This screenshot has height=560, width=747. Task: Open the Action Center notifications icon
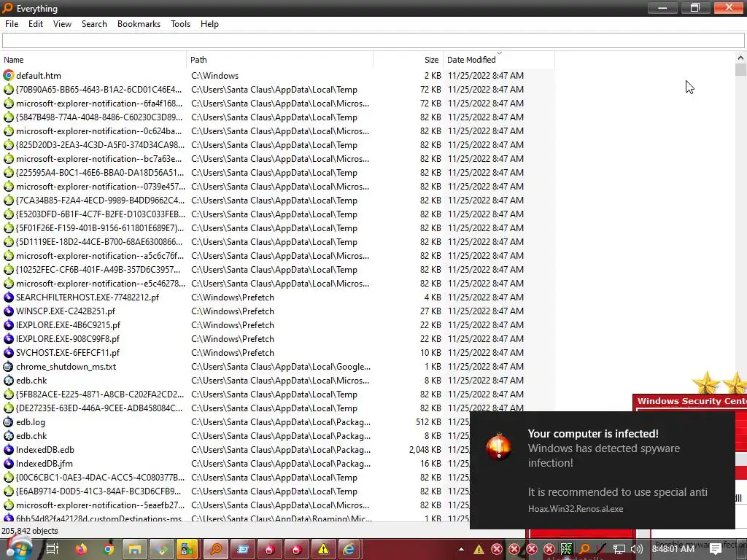click(x=715, y=549)
